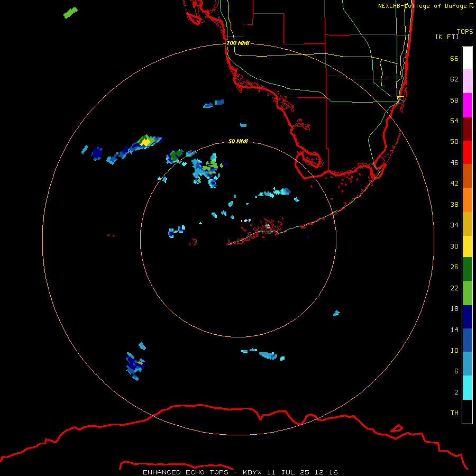The width and height of the screenshot is (476, 476).
Task: Click the "18" legend value
Action: (x=454, y=309)
